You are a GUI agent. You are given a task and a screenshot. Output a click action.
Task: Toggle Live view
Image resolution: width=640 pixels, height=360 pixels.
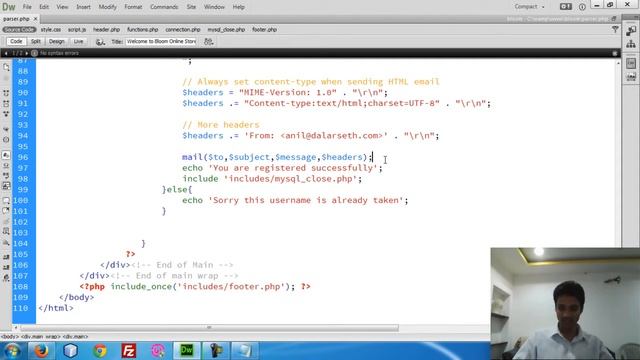[78, 41]
